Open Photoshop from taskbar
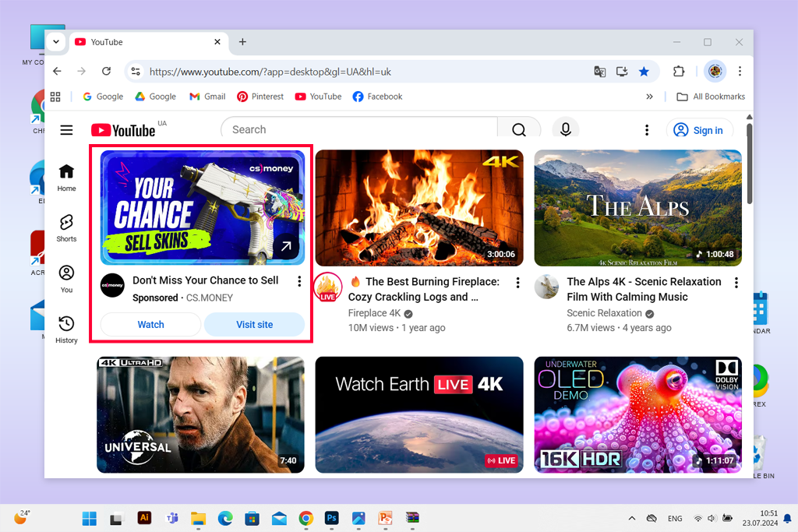The height and width of the screenshot is (532, 798). point(332,518)
